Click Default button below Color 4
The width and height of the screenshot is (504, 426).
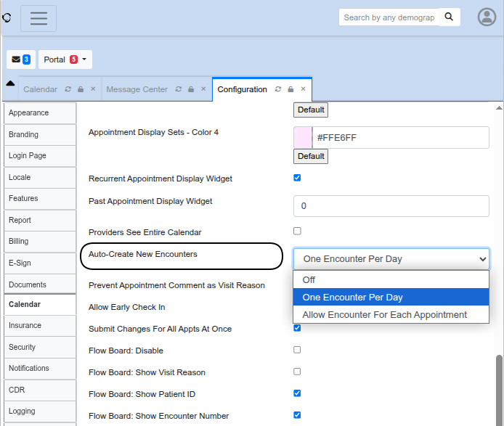(x=311, y=156)
